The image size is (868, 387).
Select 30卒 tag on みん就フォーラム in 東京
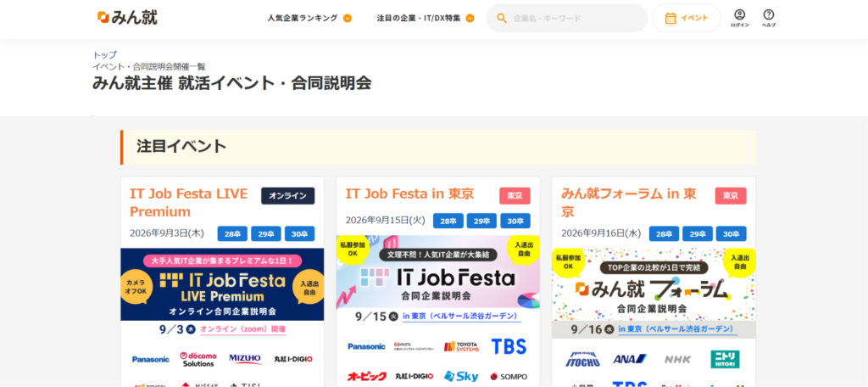[732, 234]
